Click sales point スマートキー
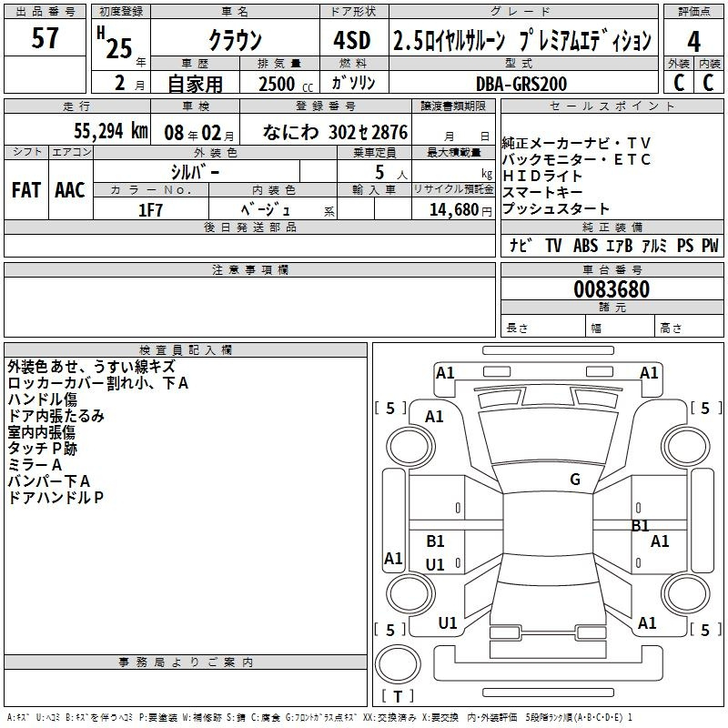The image size is (728, 728). pos(542,192)
